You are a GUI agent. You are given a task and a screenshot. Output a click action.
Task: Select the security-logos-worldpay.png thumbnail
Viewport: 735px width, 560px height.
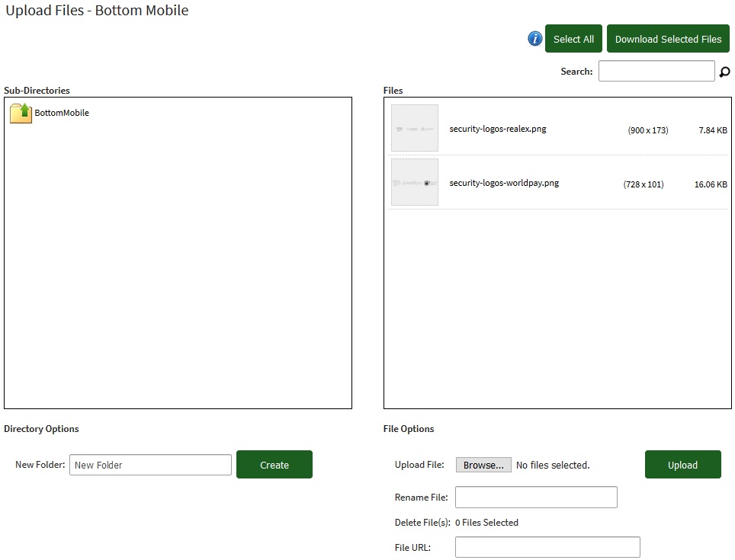[x=415, y=183]
